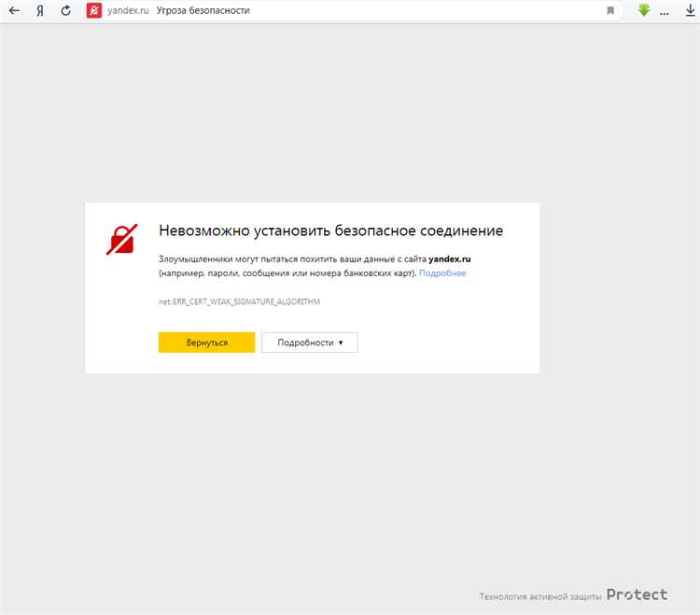Click the heading Невозможно установить безопасное соединение

click(330, 231)
